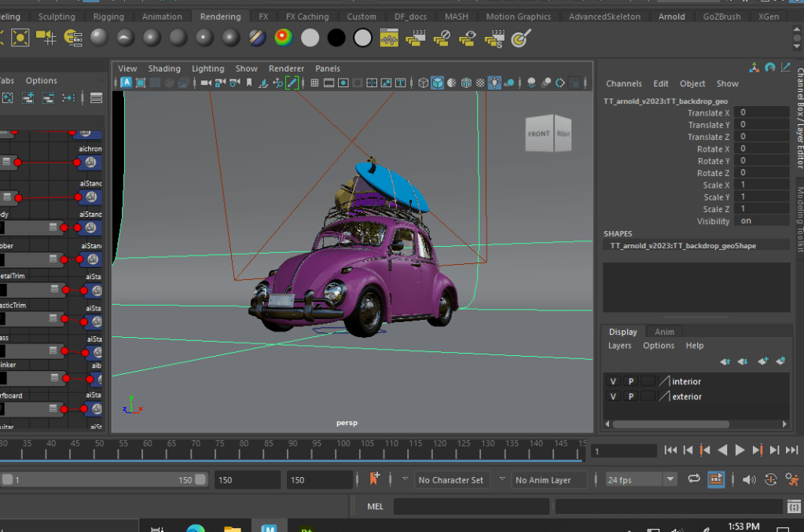
Task: Click the black surface shader shelf icon
Action: click(336, 37)
